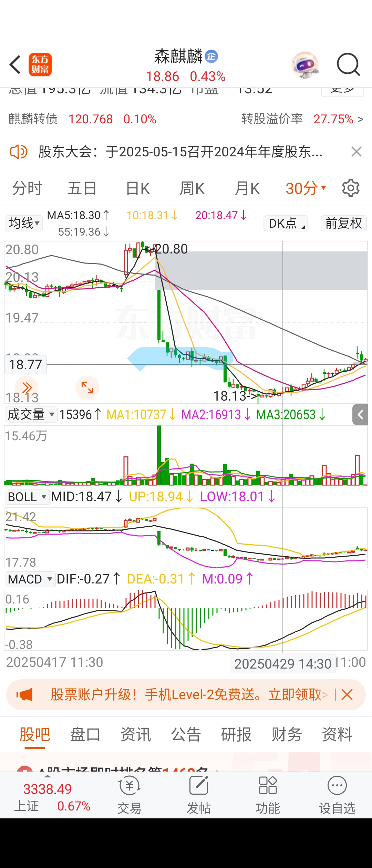Viewport: 372px width, 868px height.
Task: Tap the MA5:18.30 value
Action: (x=78, y=215)
